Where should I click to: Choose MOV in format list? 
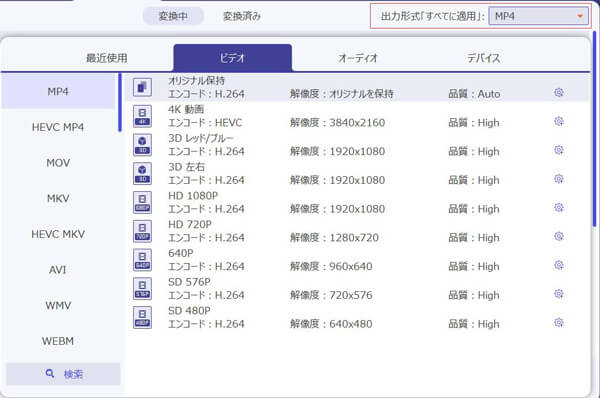pyautogui.click(x=58, y=163)
